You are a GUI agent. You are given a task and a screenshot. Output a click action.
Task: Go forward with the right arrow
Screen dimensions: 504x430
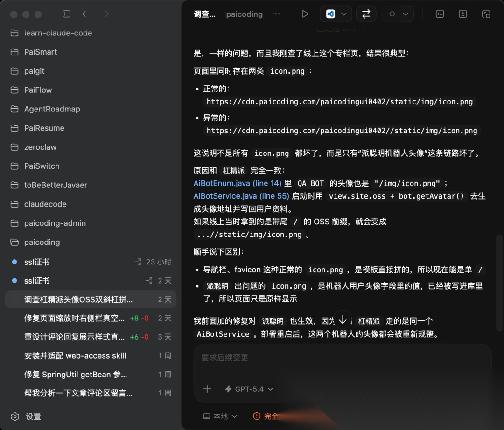click(105, 14)
